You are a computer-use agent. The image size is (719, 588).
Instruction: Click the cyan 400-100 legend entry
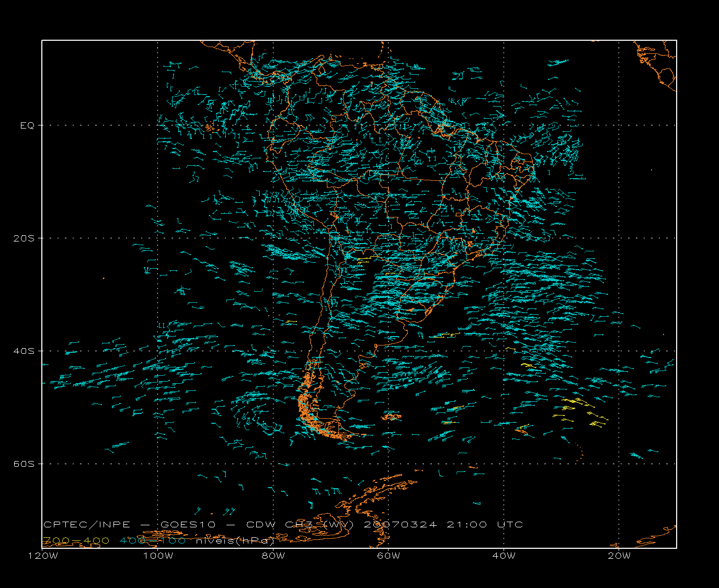tap(153, 540)
